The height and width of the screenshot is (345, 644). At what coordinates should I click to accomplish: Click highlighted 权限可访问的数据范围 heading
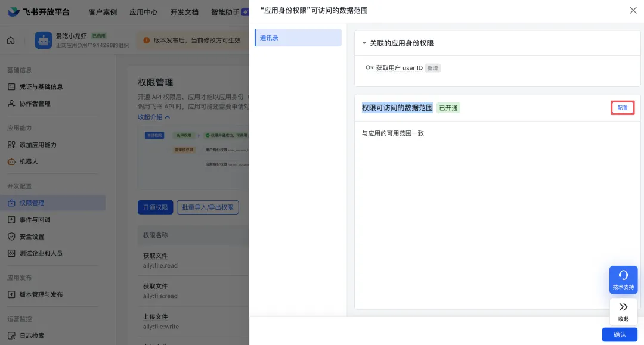coord(397,108)
